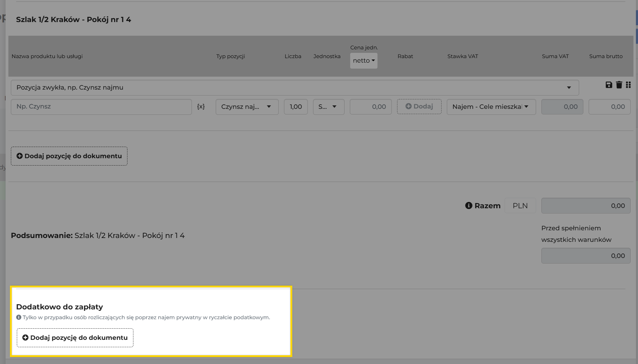Delete the position using the trash icon
This screenshot has height=364, width=638.
coord(619,85)
